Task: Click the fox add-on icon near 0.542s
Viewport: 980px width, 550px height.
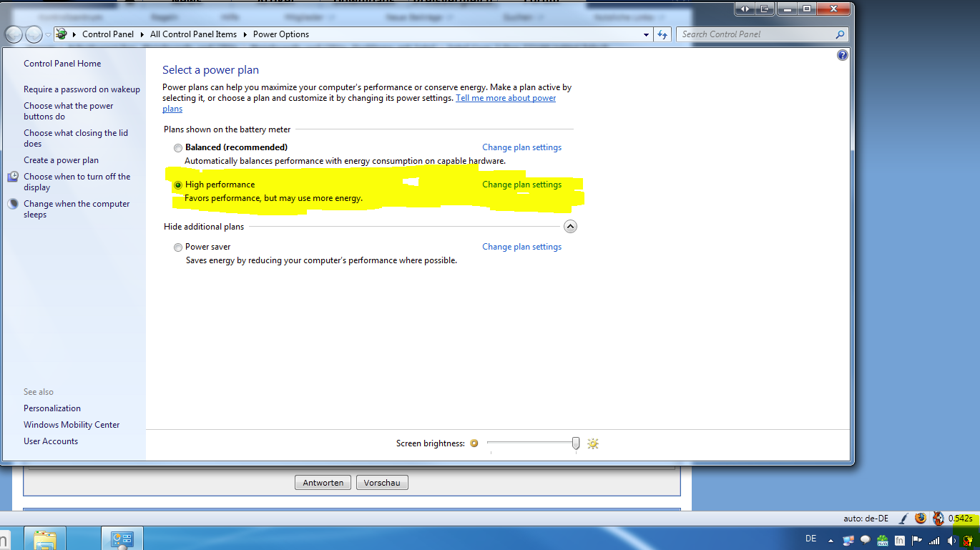Action: [x=939, y=519]
